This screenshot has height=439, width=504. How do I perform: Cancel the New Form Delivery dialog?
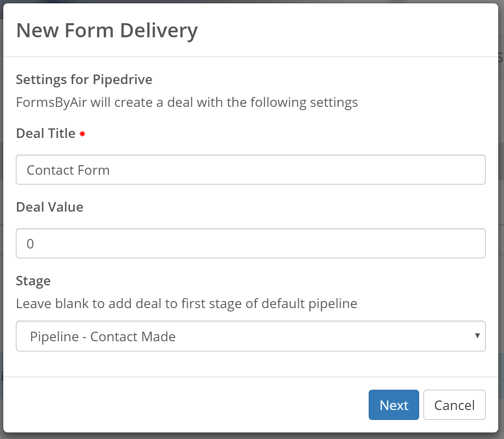click(x=454, y=405)
